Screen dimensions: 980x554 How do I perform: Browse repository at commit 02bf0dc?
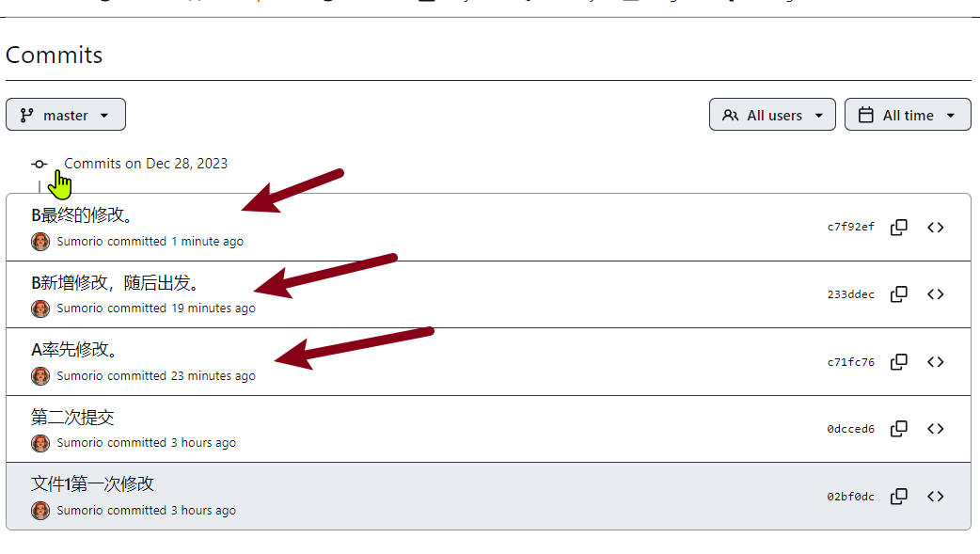pos(936,497)
